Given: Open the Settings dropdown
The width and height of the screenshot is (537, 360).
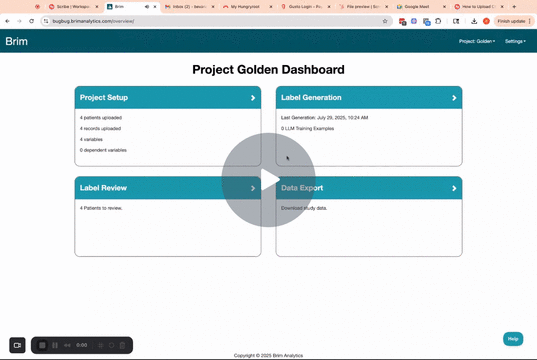Looking at the screenshot, I should (515, 41).
